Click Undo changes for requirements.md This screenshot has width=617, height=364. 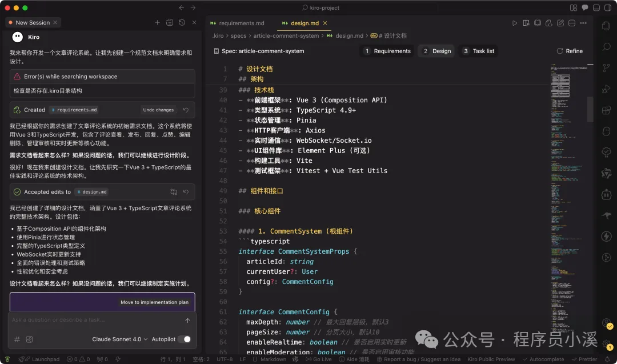pyautogui.click(x=158, y=110)
